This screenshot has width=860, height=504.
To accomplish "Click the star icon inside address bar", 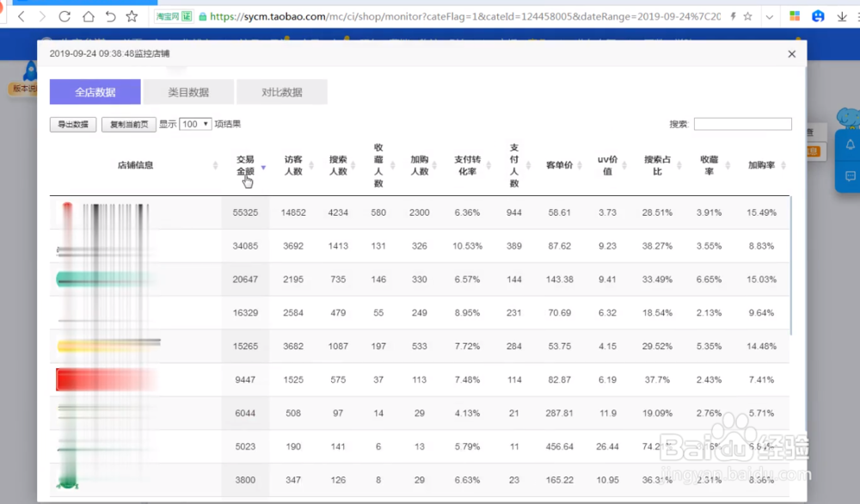I will point(747,16).
